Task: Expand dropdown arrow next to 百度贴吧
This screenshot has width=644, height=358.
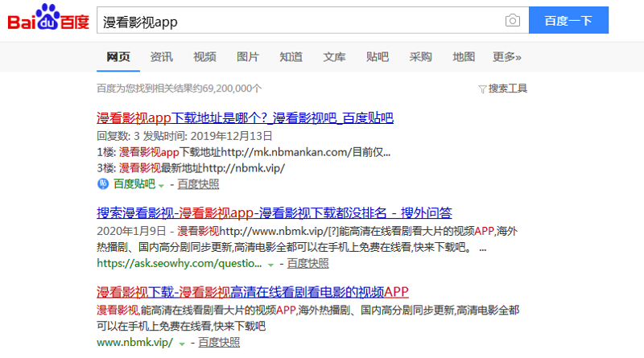Action: (162, 186)
